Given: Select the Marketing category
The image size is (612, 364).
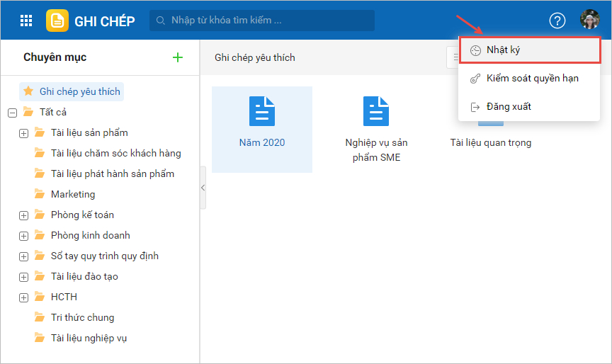Looking at the screenshot, I should point(73,194).
